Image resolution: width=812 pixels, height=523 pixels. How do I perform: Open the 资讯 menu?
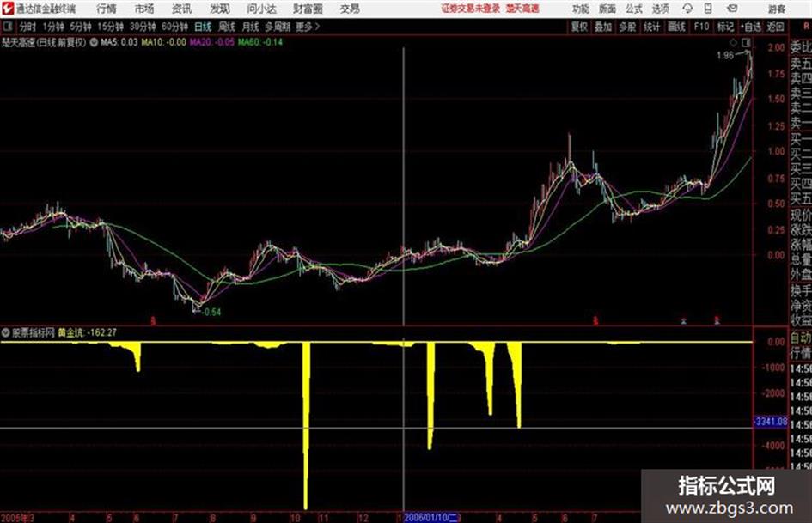click(182, 9)
